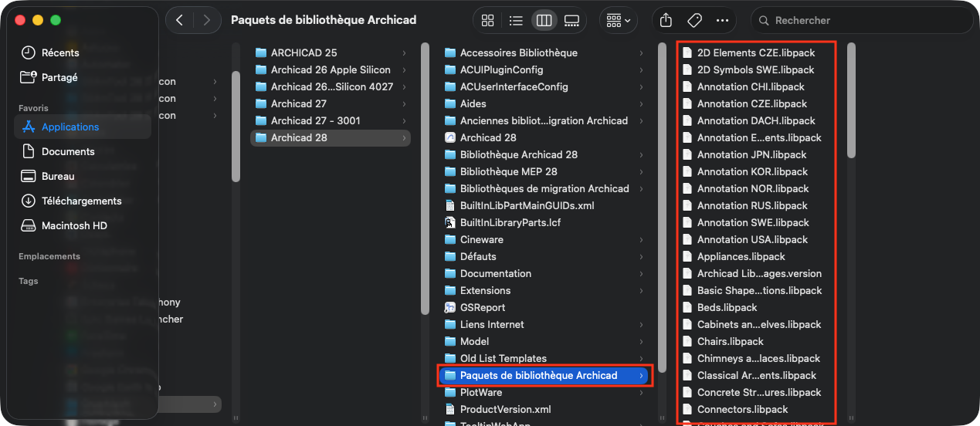The width and height of the screenshot is (980, 426).
Task: Expand chevron next to Liens Internet
Action: 641,324
